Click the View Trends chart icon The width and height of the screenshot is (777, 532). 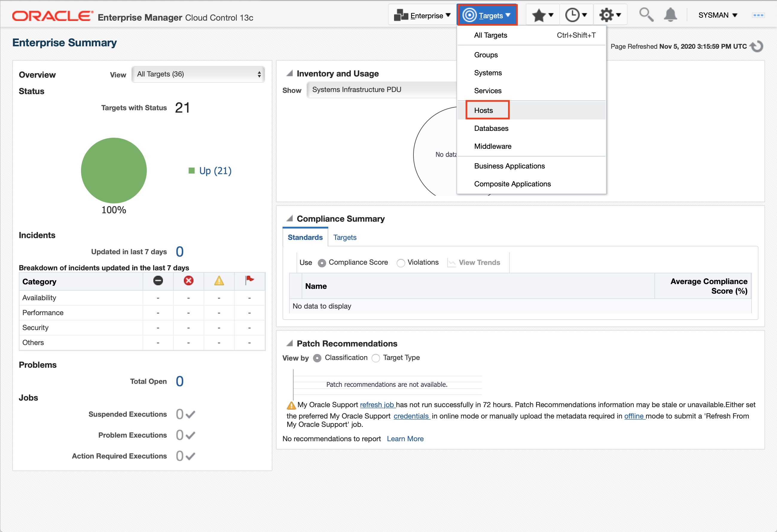tap(452, 263)
